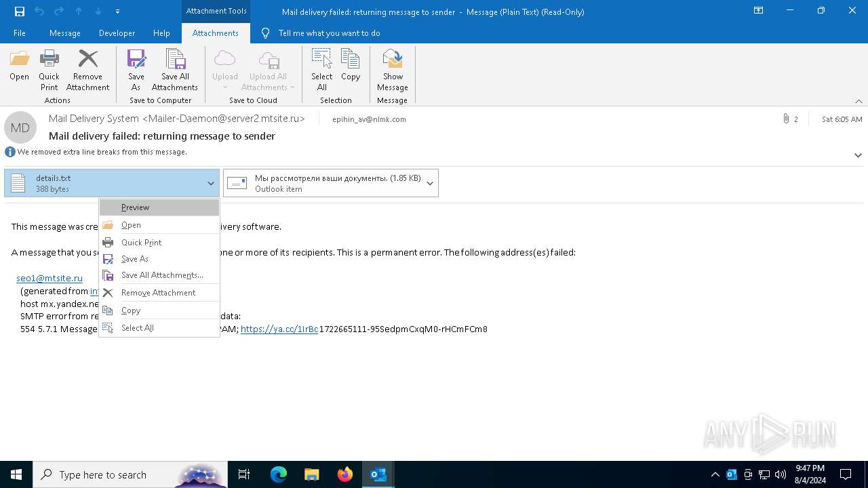
Task: Open File Explorer from taskbar
Action: tap(311, 474)
